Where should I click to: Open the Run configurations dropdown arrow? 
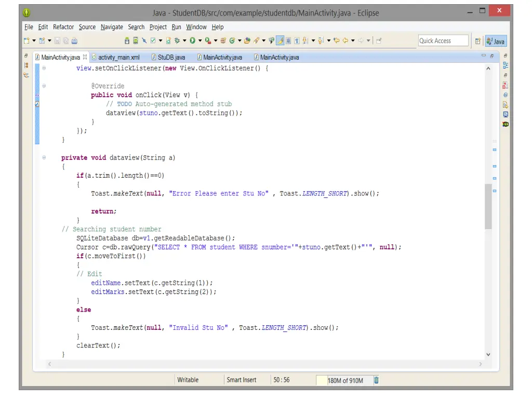tap(200, 41)
